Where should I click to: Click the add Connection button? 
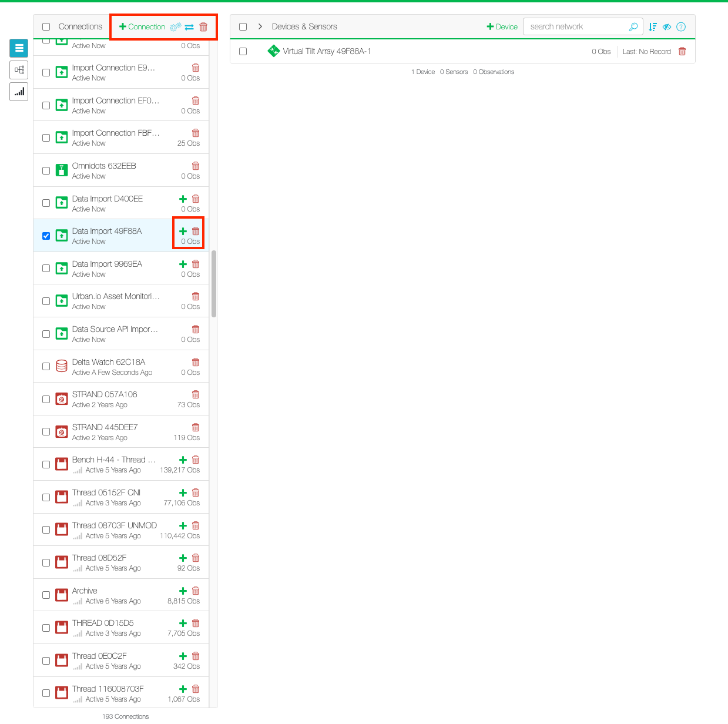[x=142, y=26]
